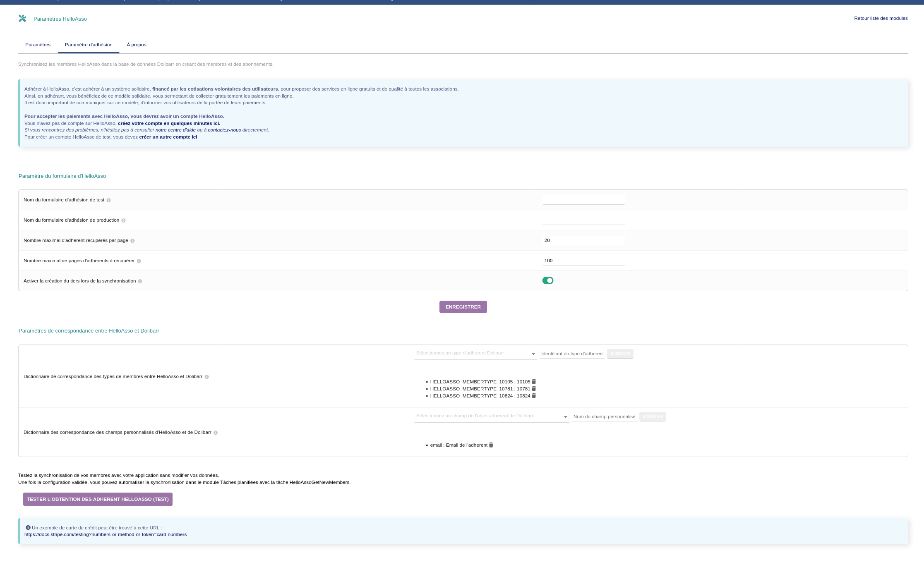Click Tester l'obtention des adherent HelloAsso button

[98, 499]
